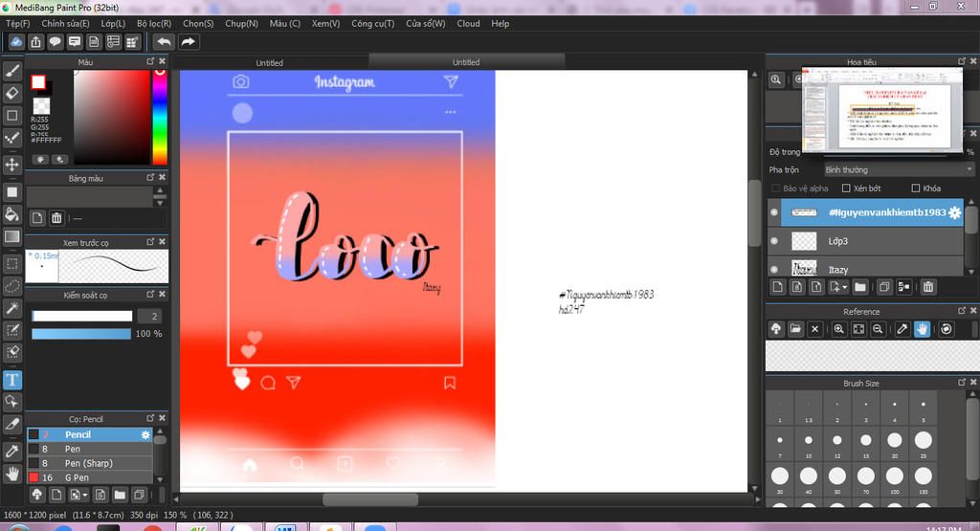Open gear settings of #Nguyenvankhiemtb1983 layer
980x531 pixels.
point(954,212)
